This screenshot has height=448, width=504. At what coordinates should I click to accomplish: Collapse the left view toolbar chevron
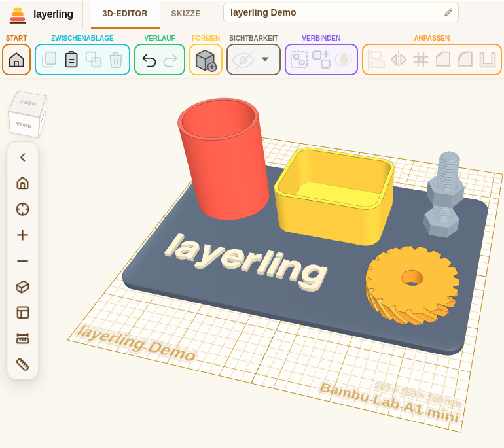click(23, 158)
